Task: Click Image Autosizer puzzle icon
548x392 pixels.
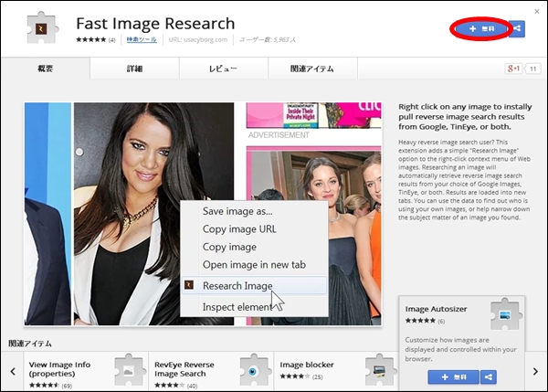Action: (x=506, y=314)
